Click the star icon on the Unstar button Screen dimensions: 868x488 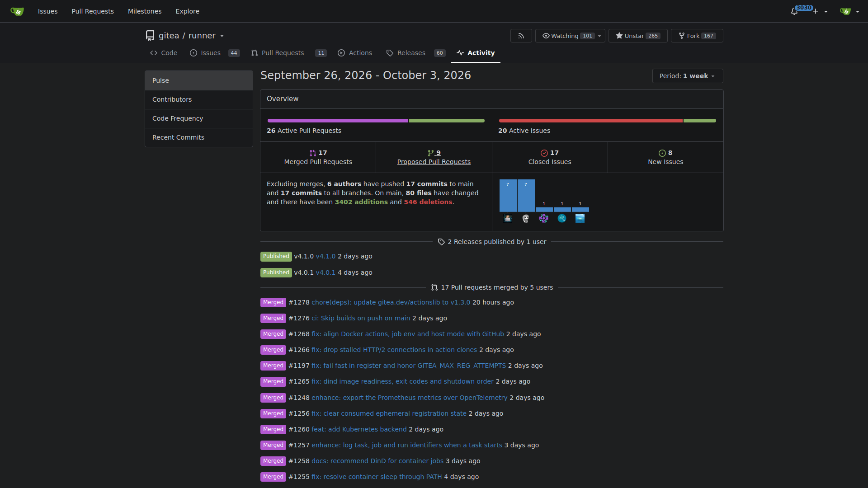(619, 36)
